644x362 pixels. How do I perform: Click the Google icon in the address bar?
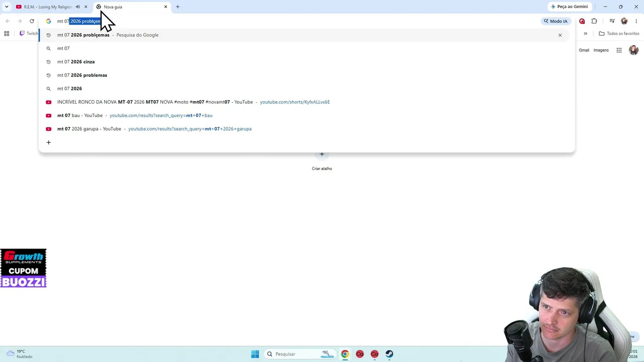(x=48, y=21)
